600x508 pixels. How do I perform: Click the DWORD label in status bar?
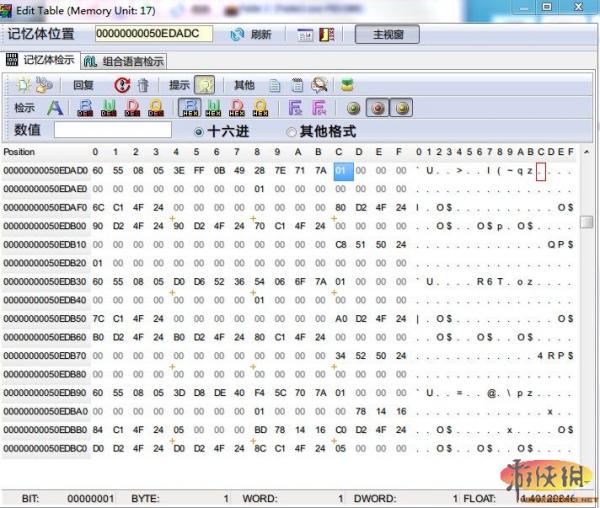[x=375, y=499]
